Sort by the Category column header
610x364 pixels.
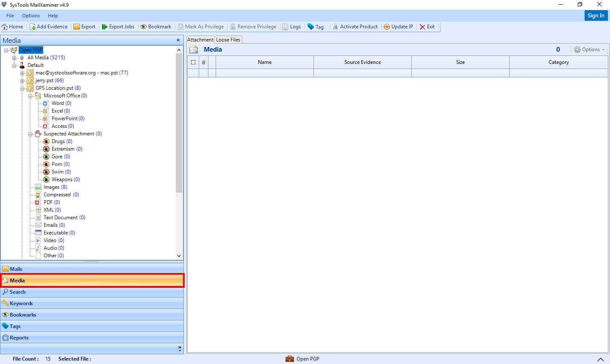pyautogui.click(x=559, y=62)
